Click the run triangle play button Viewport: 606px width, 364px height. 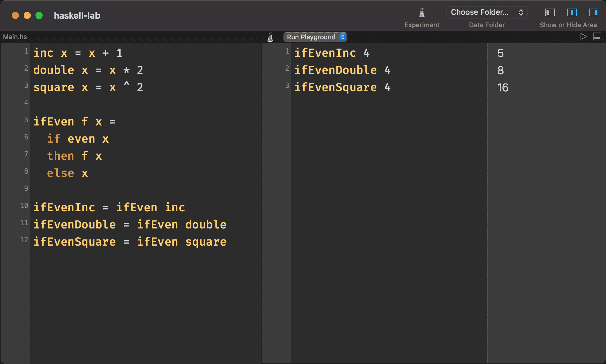click(x=584, y=36)
